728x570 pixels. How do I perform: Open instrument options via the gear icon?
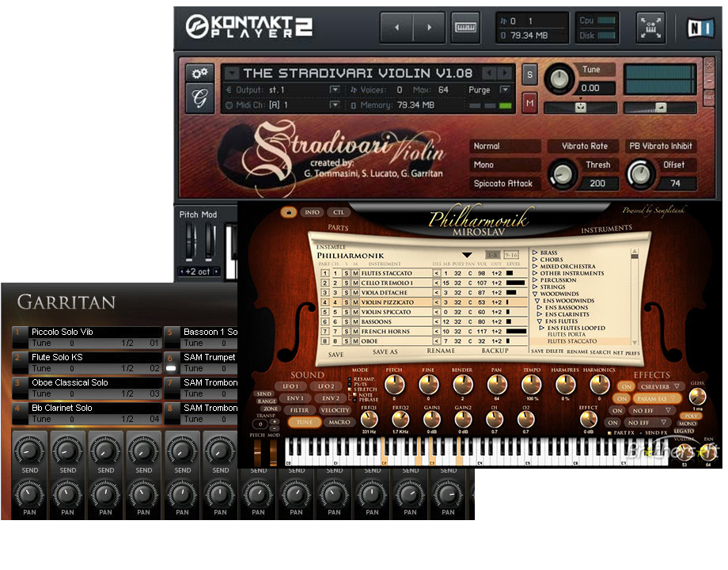click(x=199, y=73)
